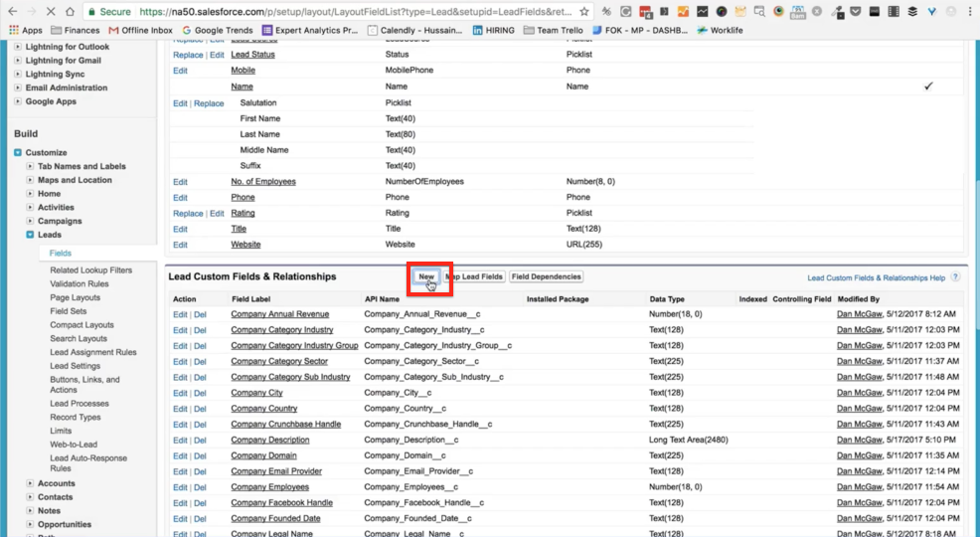The width and height of the screenshot is (980, 537).
Task: Open FOK - MP - DASHB bookmark
Action: [x=639, y=30]
